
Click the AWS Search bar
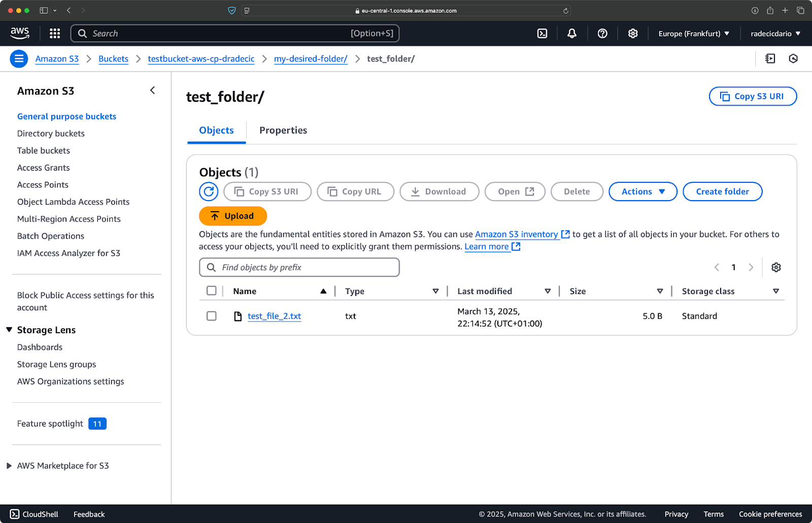[x=235, y=34]
